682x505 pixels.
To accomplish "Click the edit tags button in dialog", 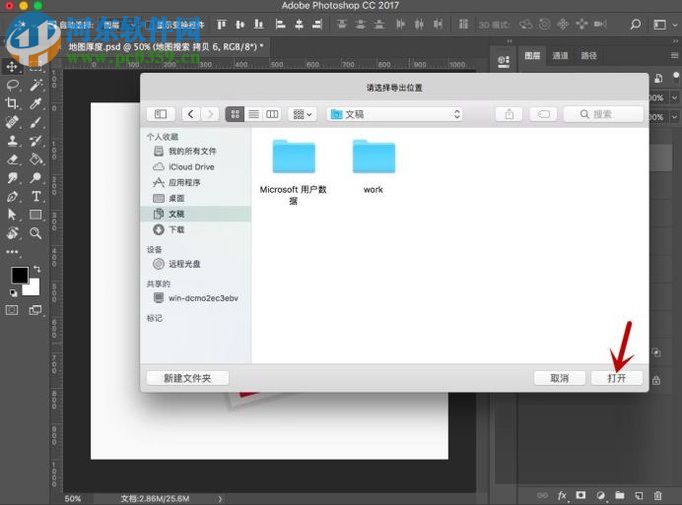I will pyautogui.click(x=543, y=114).
